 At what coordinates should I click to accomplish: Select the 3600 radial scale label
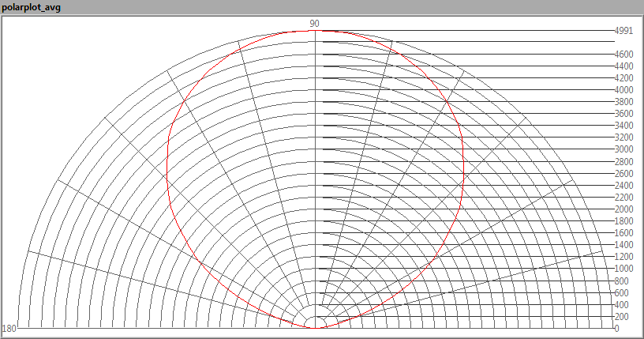(x=623, y=114)
